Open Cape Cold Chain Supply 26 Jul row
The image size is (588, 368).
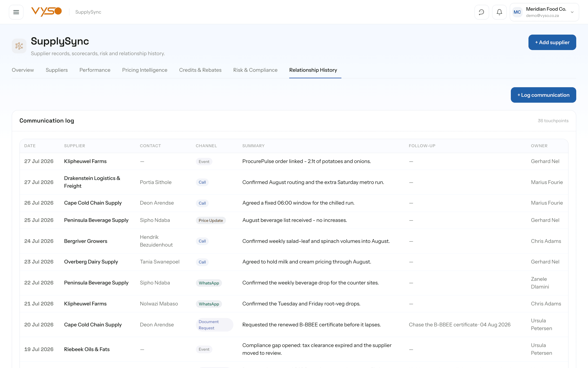93,203
